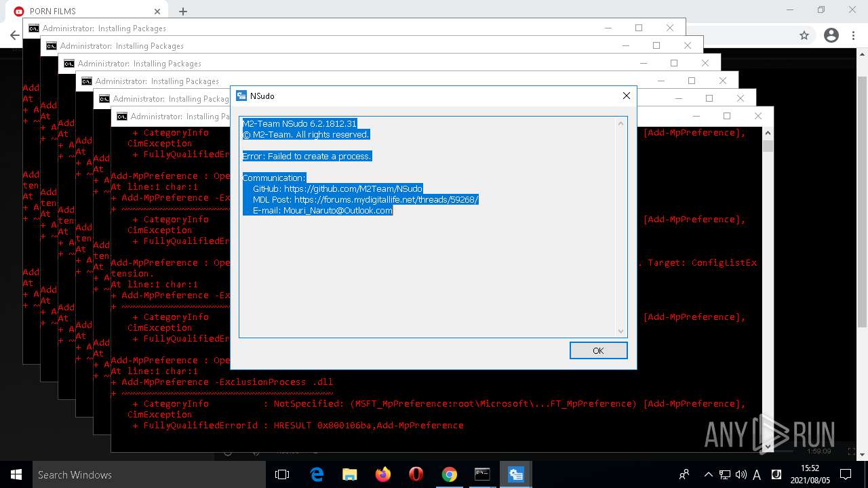Click the NSudo title bar icon

[x=241, y=96]
